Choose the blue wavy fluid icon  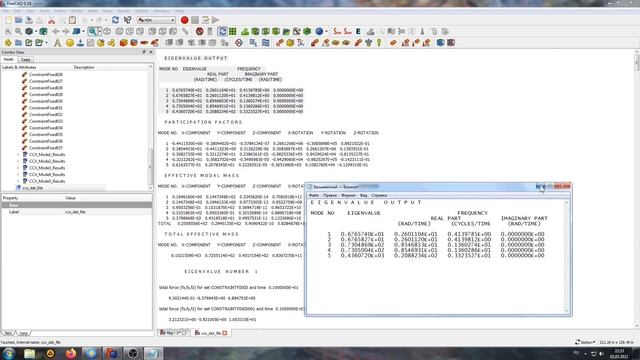pyautogui.click(x=266, y=43)
